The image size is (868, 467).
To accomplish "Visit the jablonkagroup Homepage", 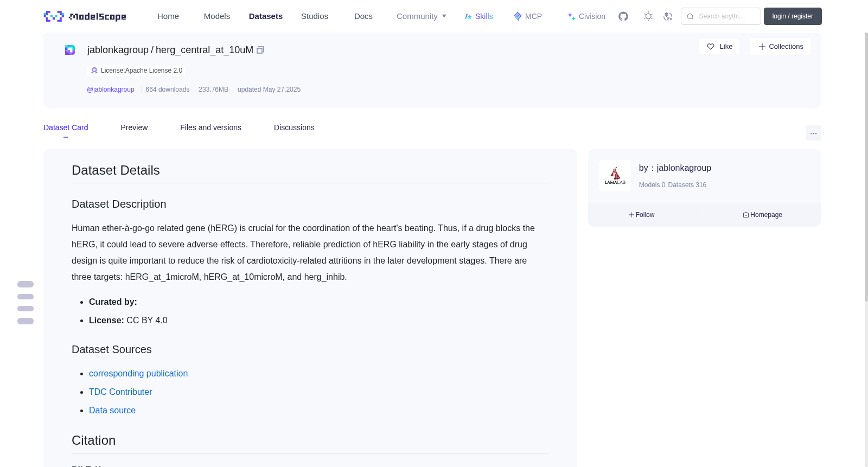I will tap(762, 215).
